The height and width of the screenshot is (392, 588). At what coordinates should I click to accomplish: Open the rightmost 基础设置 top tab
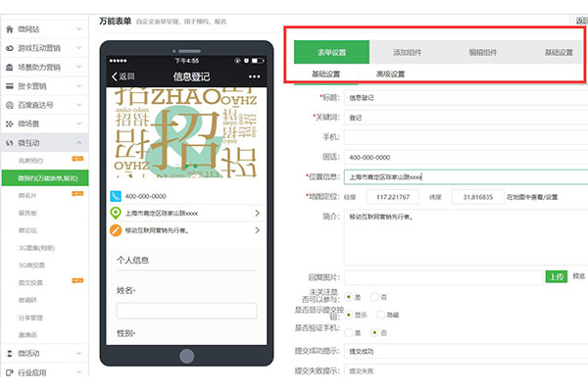pos(559,52)
